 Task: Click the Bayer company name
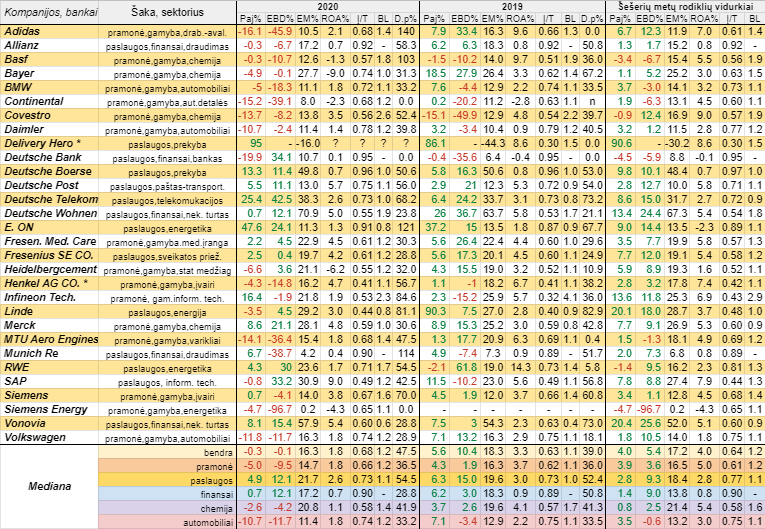point(50,74)
